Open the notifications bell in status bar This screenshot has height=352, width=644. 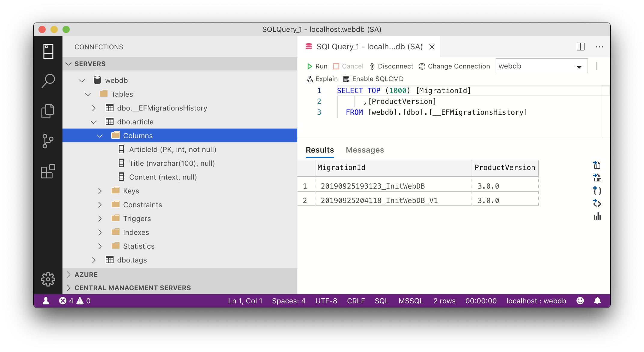coord(597,301)
